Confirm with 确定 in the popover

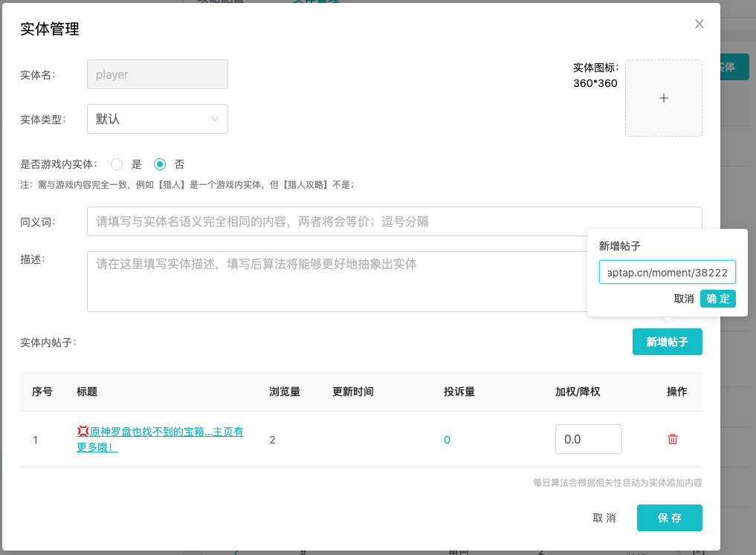[x=717, y=299]
